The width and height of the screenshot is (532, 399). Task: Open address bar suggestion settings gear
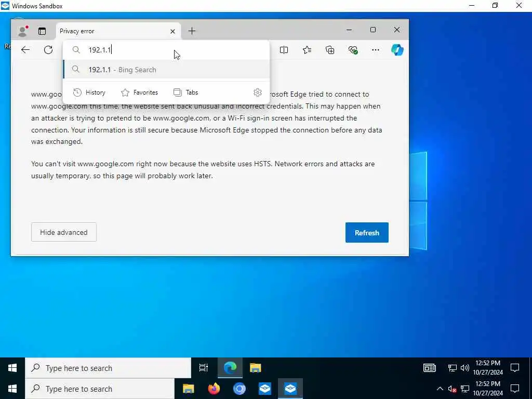point(258,92)
